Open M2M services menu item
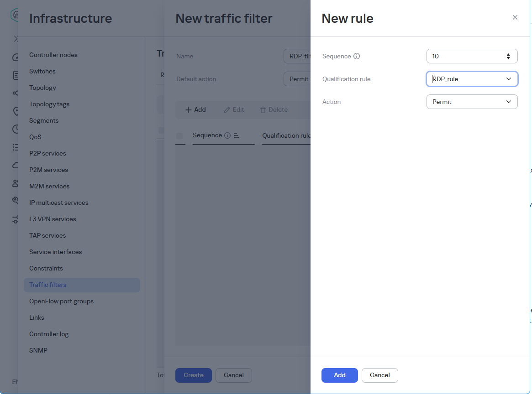Image resolution: width=532 pixels, height=395 pixels. 49,186
